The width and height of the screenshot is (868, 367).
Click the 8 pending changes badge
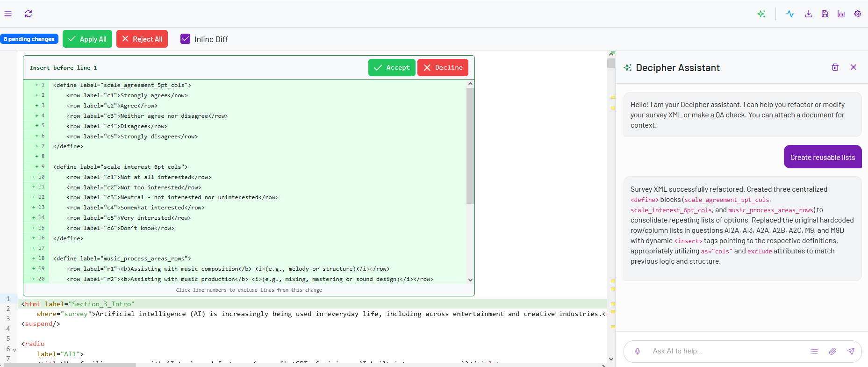[x=29, y=39]
